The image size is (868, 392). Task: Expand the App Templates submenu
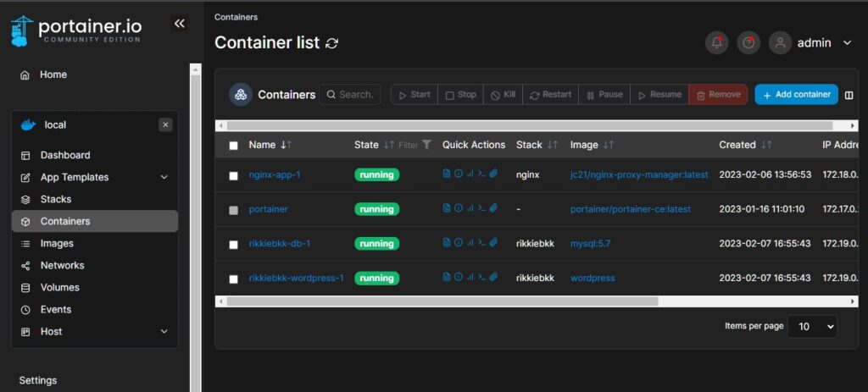164,178
